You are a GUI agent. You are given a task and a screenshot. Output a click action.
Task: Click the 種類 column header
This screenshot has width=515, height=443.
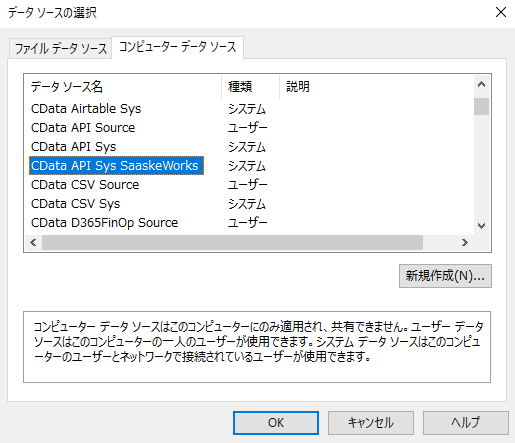pos(250,87)
